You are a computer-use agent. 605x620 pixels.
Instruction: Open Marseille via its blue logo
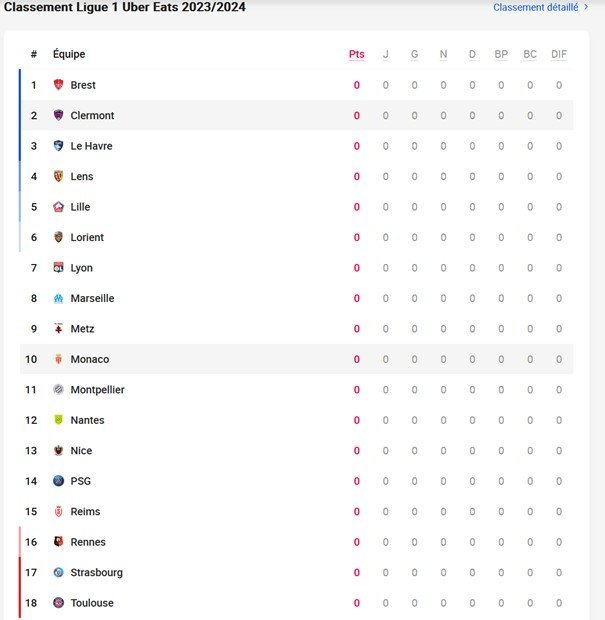(x=59, y=298)
